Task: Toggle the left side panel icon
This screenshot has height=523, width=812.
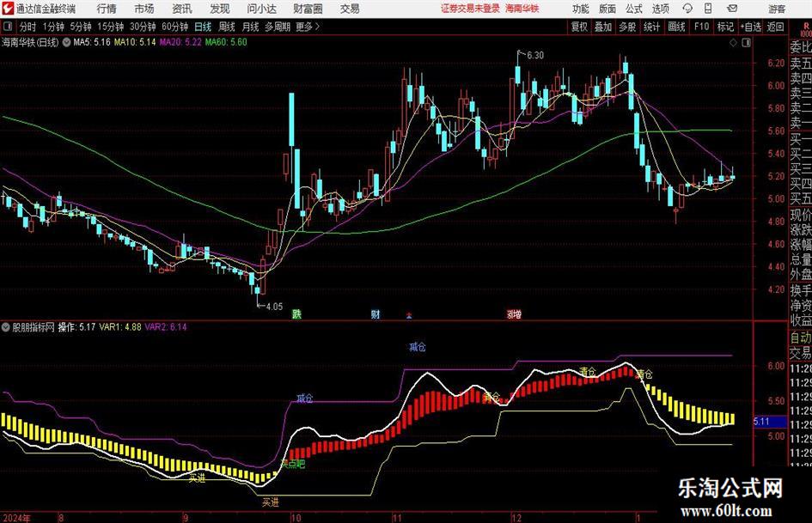Action: [8, 27]
